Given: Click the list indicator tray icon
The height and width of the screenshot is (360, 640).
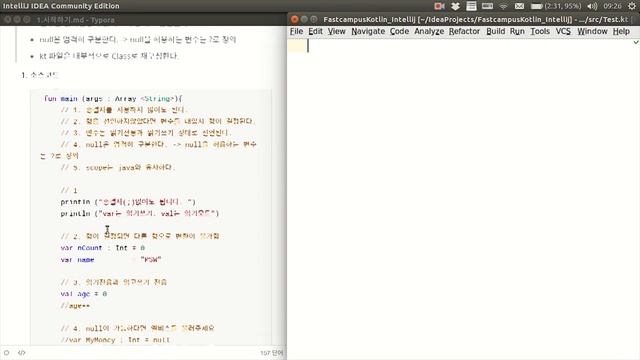Looking at the screenshot, I should (x=471, y=6).
